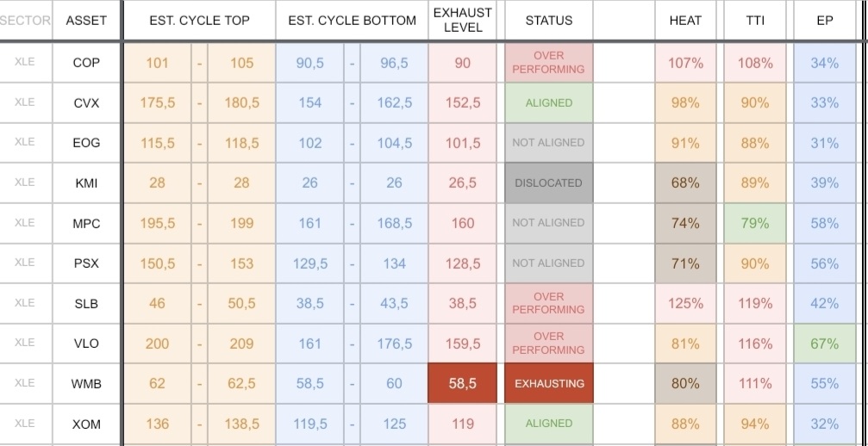Click the EXHAUST LEVEL column header

click(x=462, y=21)
